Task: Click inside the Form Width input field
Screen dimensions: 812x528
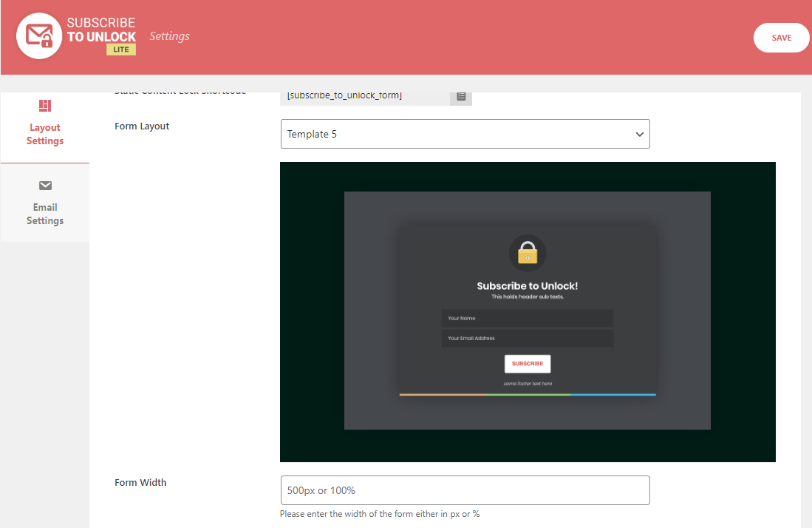Action: pyautogui.click(x=465, y=490)
